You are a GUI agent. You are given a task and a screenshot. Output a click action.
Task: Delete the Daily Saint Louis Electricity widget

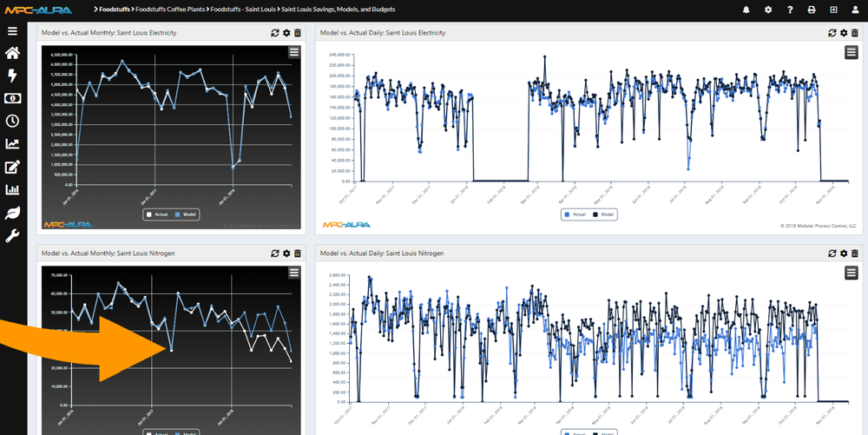855,33
